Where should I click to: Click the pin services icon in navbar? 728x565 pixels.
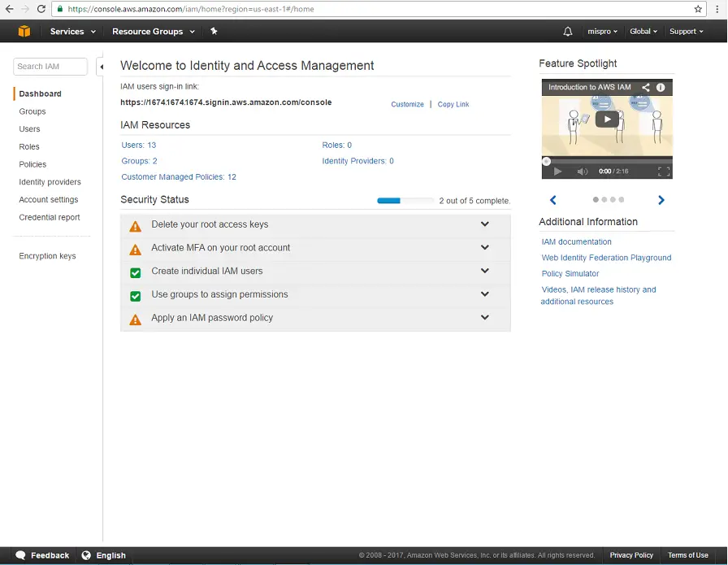214,31
